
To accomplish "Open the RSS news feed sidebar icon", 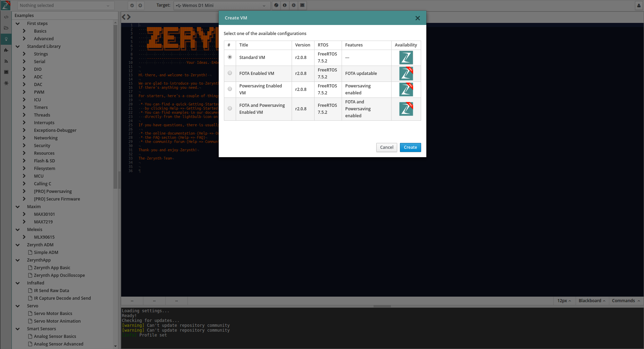I will pos(6,61).
